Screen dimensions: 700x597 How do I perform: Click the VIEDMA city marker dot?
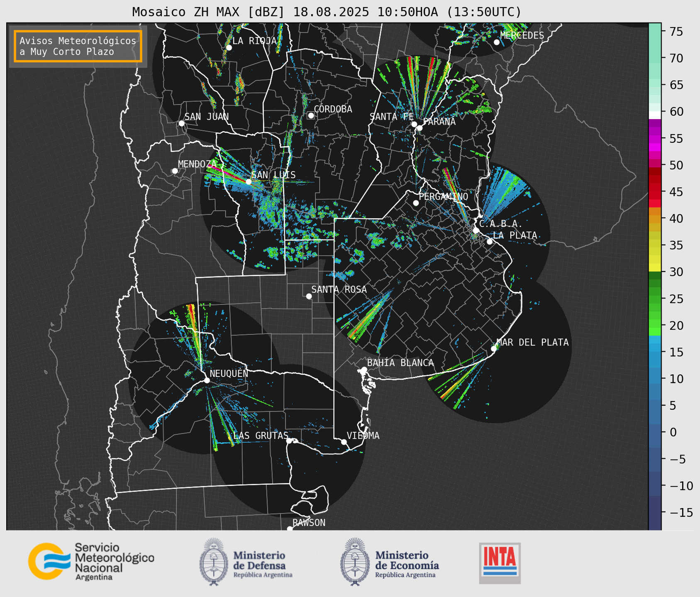pos(344,442)
